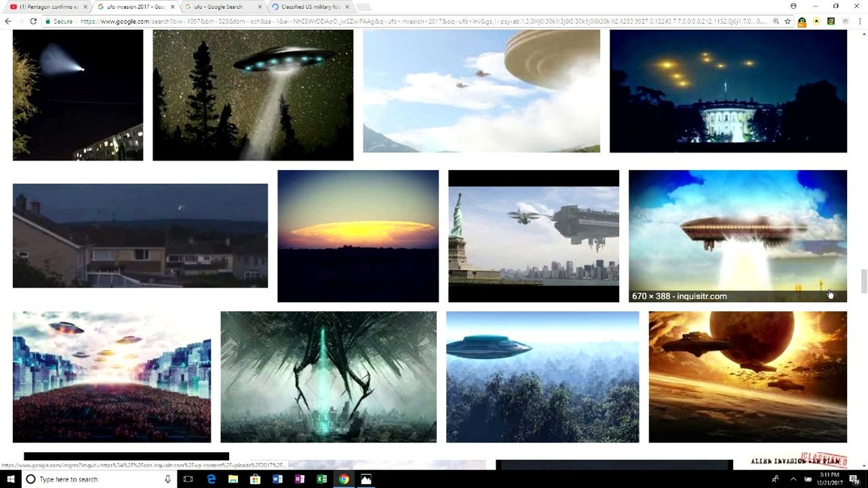Click the Secure padlock site info
The width and height of the screenshot is (868, 488).
click(x=59, y=22)
